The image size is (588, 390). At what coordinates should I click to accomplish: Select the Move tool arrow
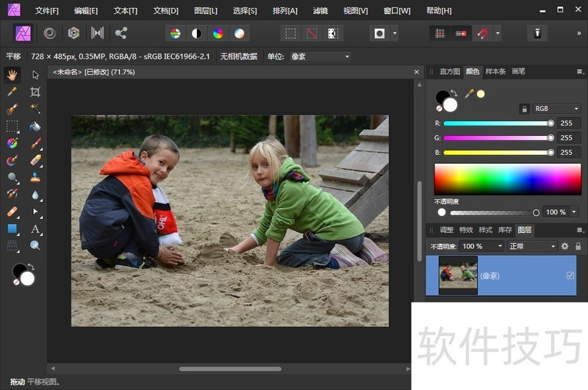coord(35,75)
